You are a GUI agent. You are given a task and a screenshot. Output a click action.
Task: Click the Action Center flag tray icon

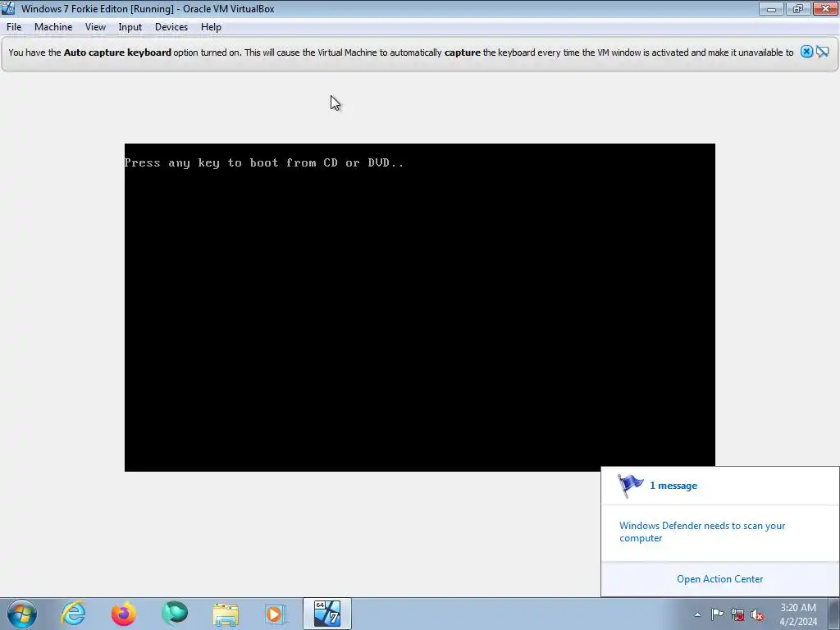[717, 614]
